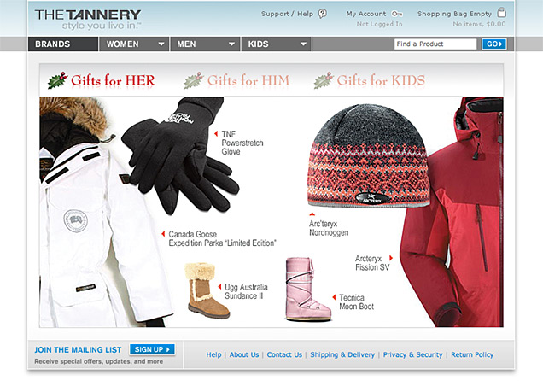Click the holly icon beside Gifts for HER
Viewport: 543px width, 392px height.
tap(57, 80)
